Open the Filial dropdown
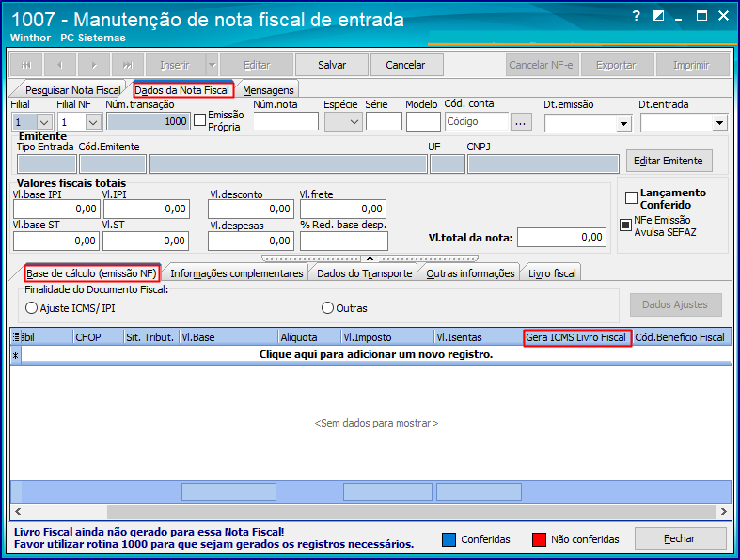740x560 pixels. tap(44, 122)
